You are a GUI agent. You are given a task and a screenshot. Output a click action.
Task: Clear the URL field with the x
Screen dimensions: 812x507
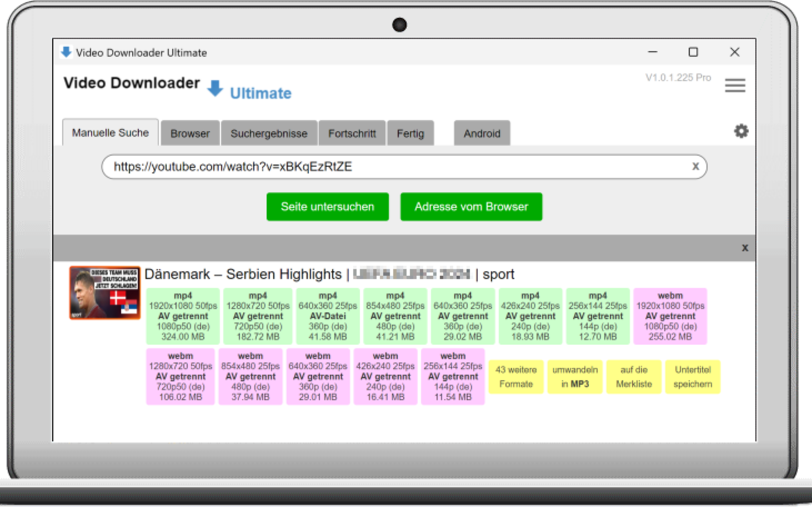(x=695, y=166)
